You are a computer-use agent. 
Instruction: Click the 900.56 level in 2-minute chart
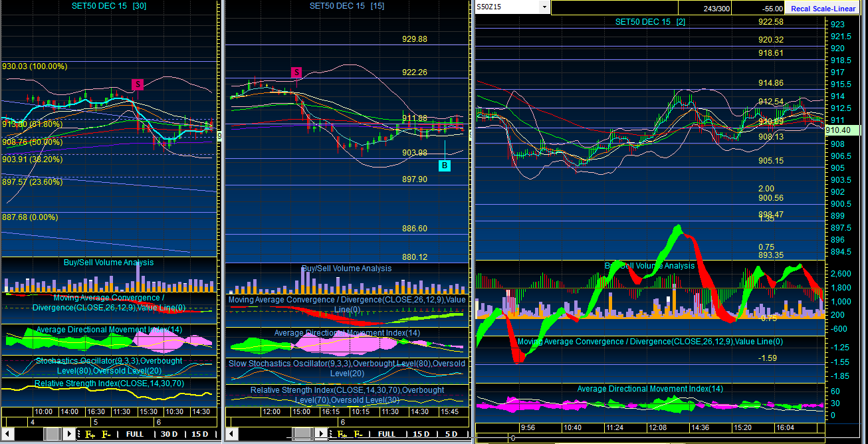[x=771, y=198]
